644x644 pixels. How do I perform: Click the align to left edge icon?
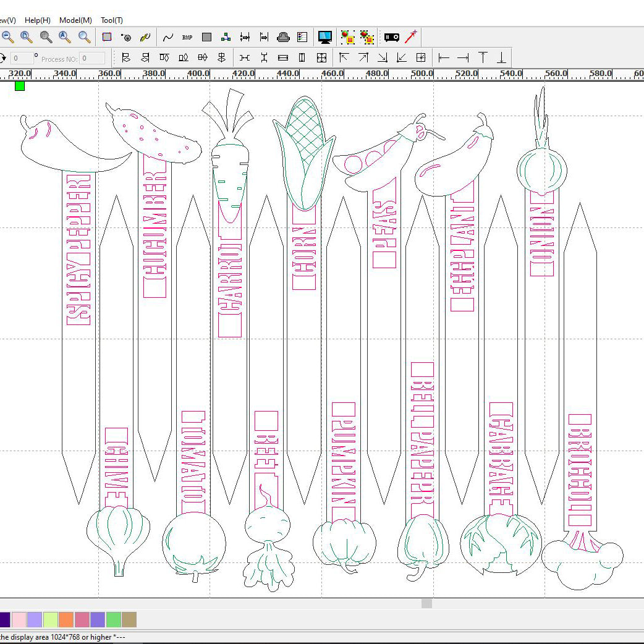pyautogui.click(x=444, y=58)
